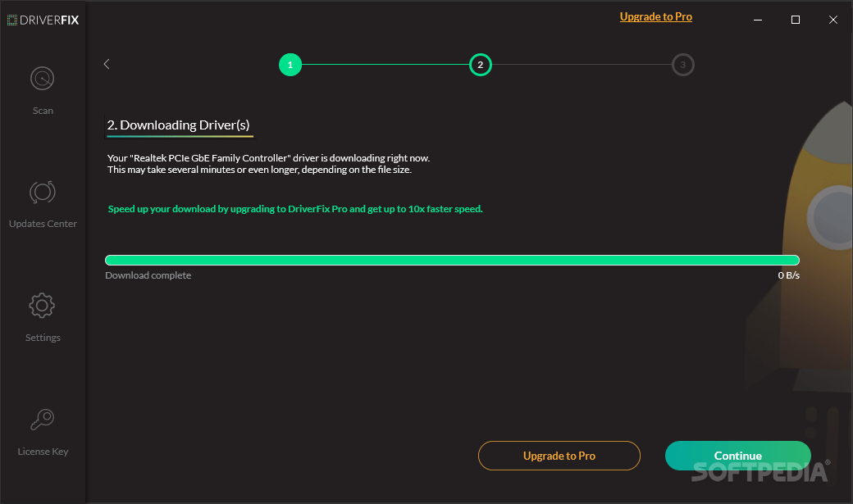Click the Downloading Driver(s) heading
The width and height of the screenshot is (853, 504).
(x=179, y=125)
